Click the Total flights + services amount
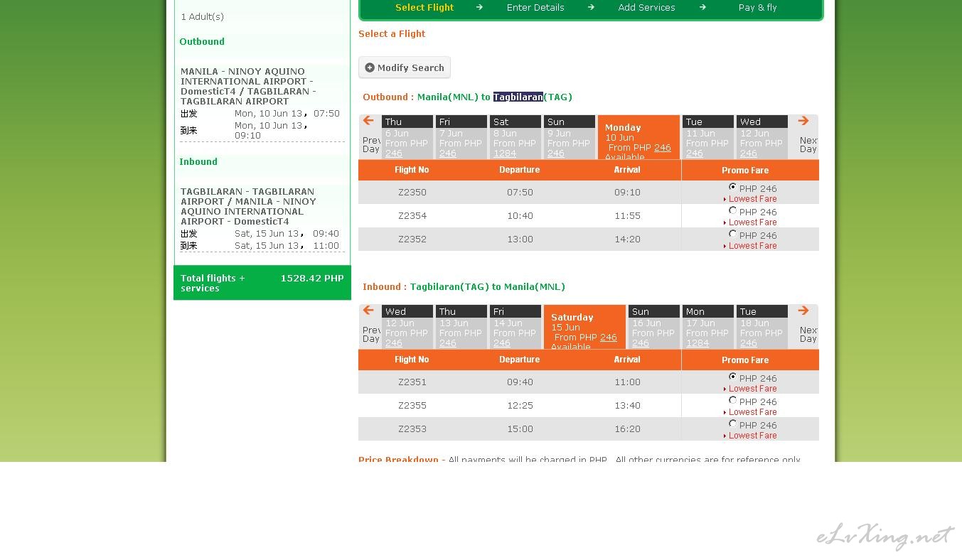The width and height of the screenshot is (962, 560). coord(312,279)
